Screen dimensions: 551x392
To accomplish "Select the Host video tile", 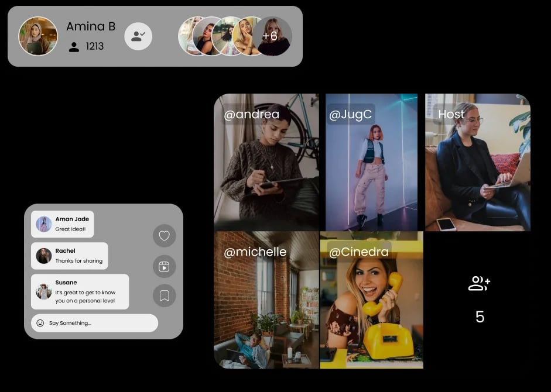I will tap(477, 162).
